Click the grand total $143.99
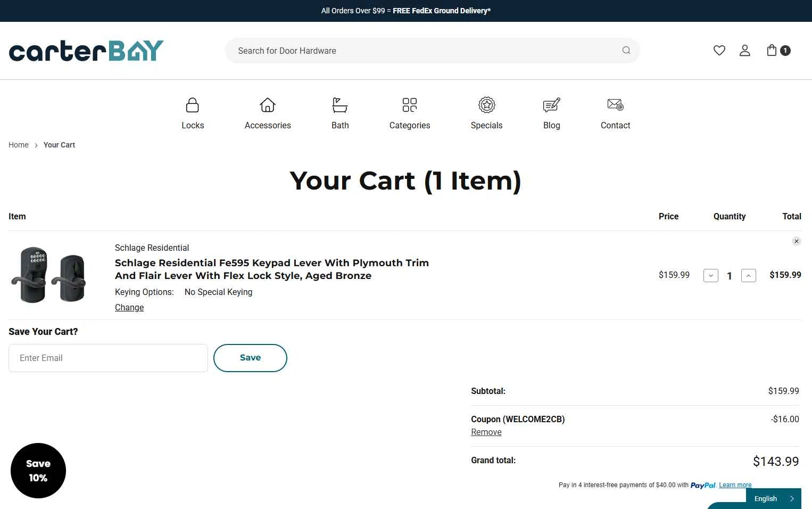 tap(776, 461)
